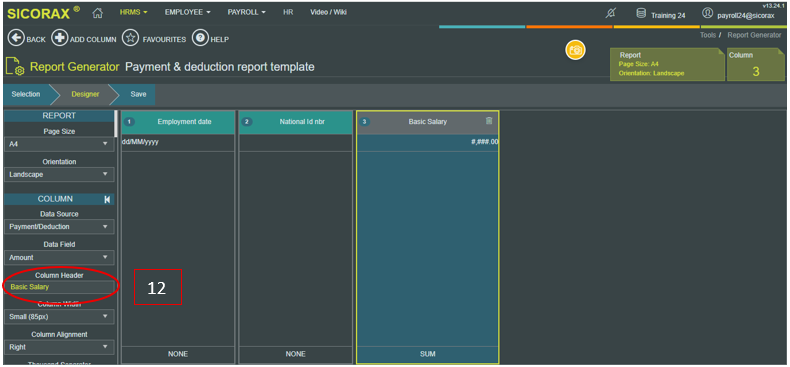This screenshot has width=790, height=367.
Task: Click the REPORT section header
Action: coord(59,116)
